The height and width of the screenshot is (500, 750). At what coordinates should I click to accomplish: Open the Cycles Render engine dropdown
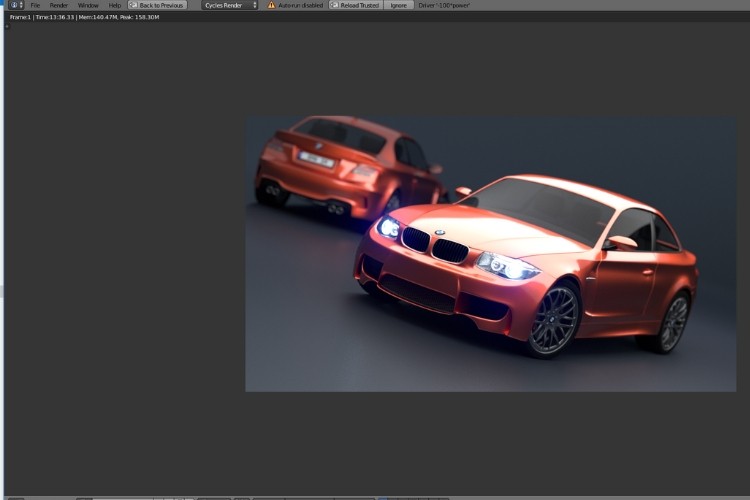pos(230,5)
